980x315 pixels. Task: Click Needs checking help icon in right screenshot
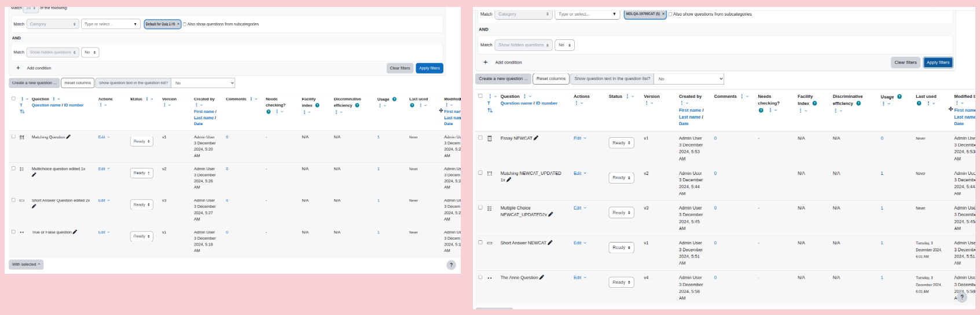(761, 110)
